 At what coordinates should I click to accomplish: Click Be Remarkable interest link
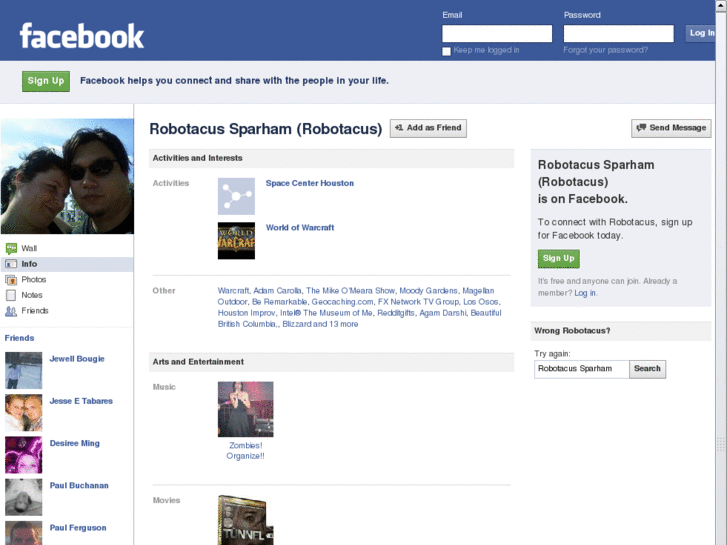pyautogui.click(x=279, y=302)
